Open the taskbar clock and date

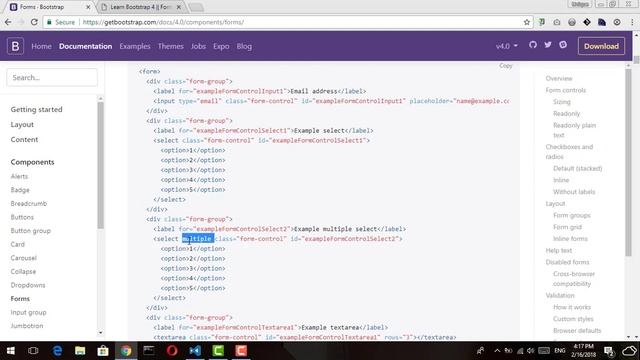click(x=584, y=351)
